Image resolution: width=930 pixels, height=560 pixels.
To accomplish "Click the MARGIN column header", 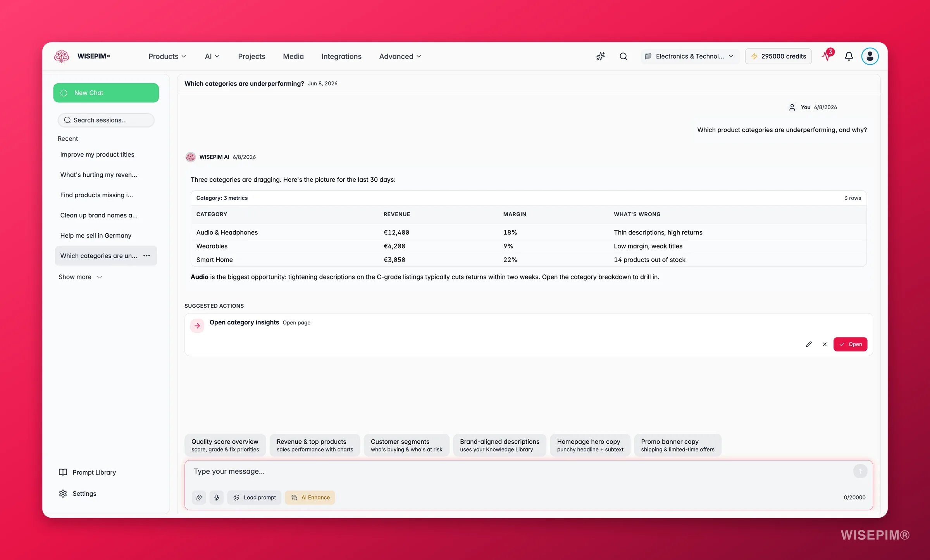I will click(515, 214).
